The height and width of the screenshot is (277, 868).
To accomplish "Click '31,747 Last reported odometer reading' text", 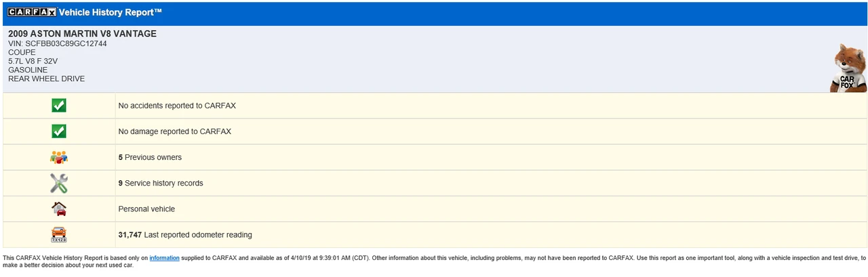I will click(x=185, y=235).
